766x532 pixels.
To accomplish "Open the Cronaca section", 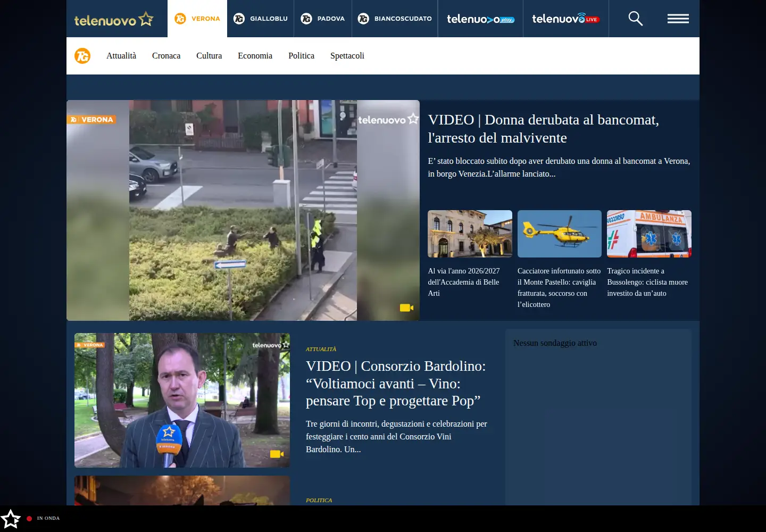I will (166, 56).
